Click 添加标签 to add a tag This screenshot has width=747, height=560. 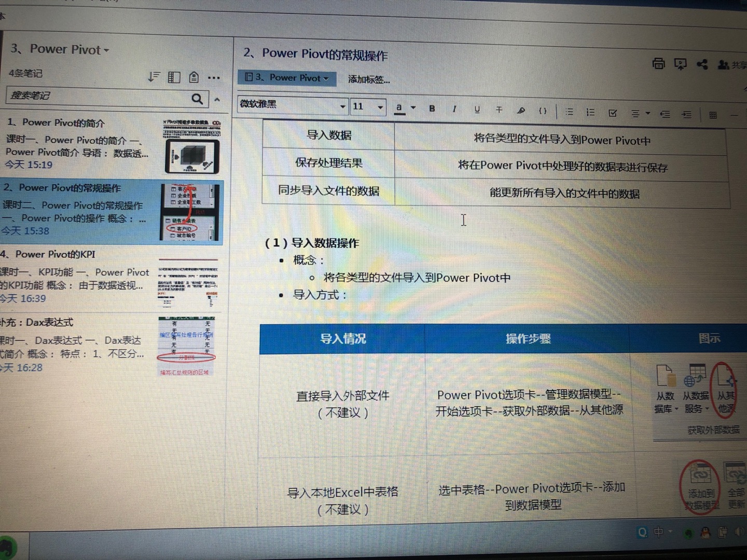(x=369, y=79)
